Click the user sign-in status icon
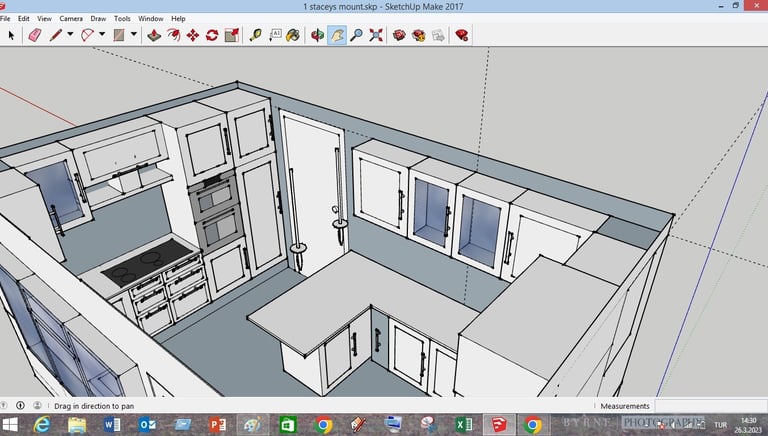This screenshot has width=768, height=436. tap(37, 406)
